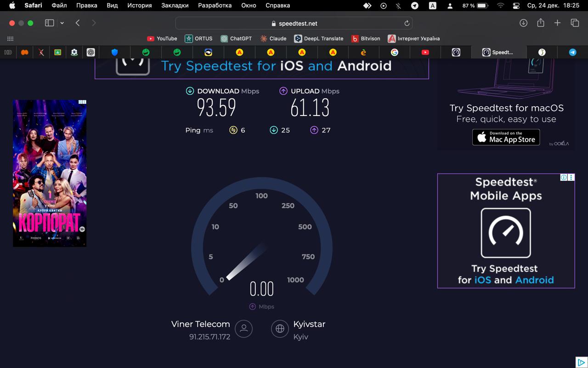Open the date and time menu

[553, 6]
